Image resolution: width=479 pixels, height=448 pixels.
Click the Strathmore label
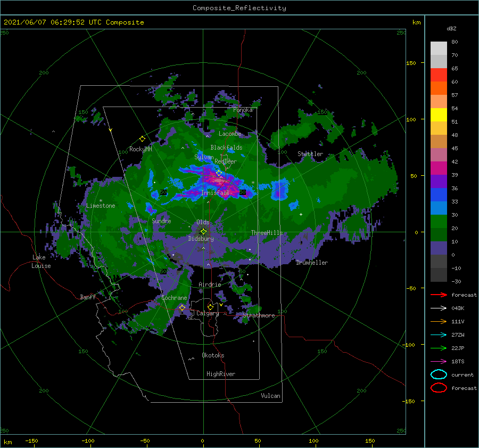tap(259, 315)
